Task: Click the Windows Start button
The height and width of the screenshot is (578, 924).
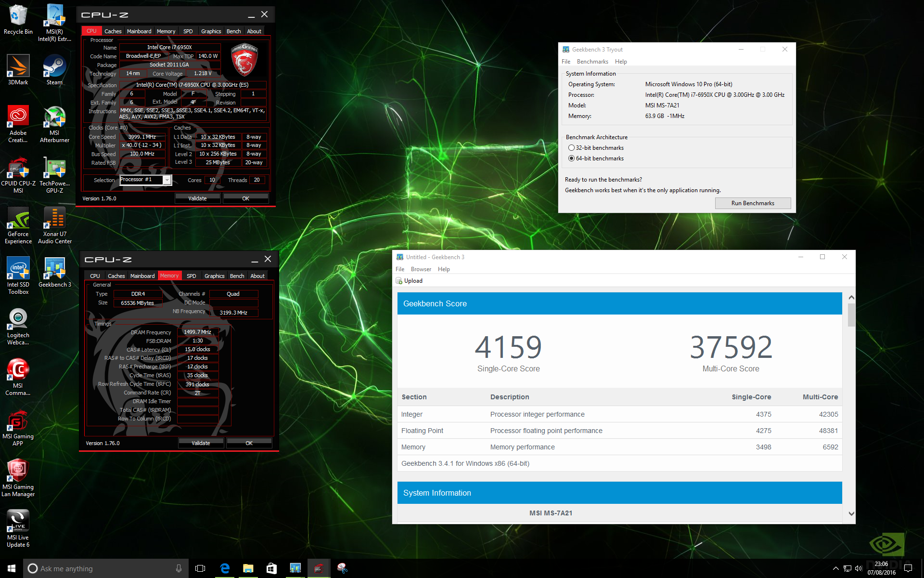Action: click(x=12, y=568)
